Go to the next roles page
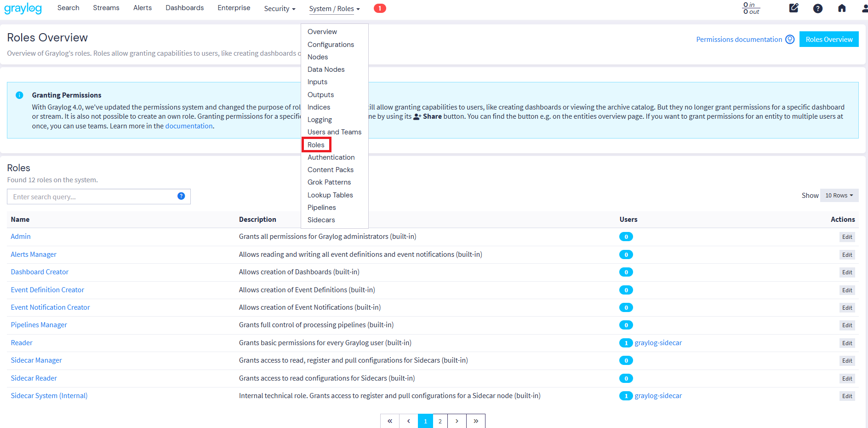The width and height of the screenshot is (868, 428). click(457, 421)
